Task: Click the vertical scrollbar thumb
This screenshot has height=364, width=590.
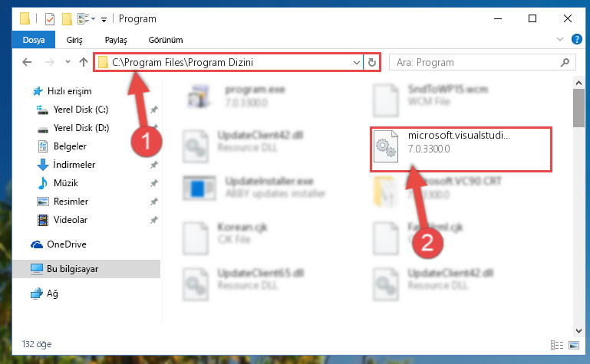Action: (578, 108)
